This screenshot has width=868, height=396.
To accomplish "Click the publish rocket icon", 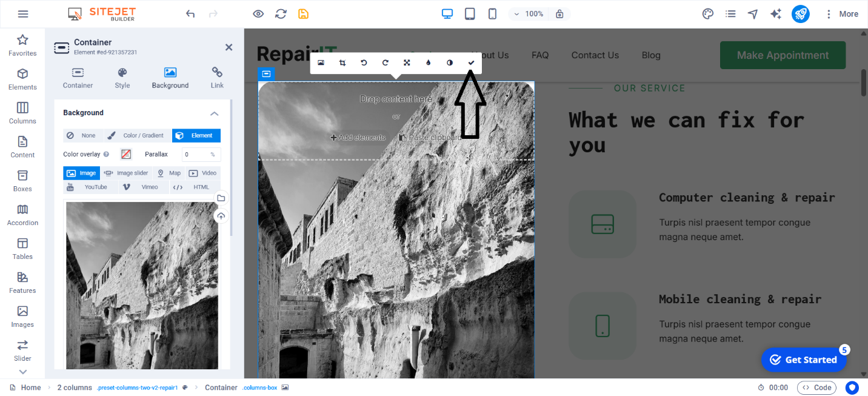I will pyautogui.click(x=800, y=14).
